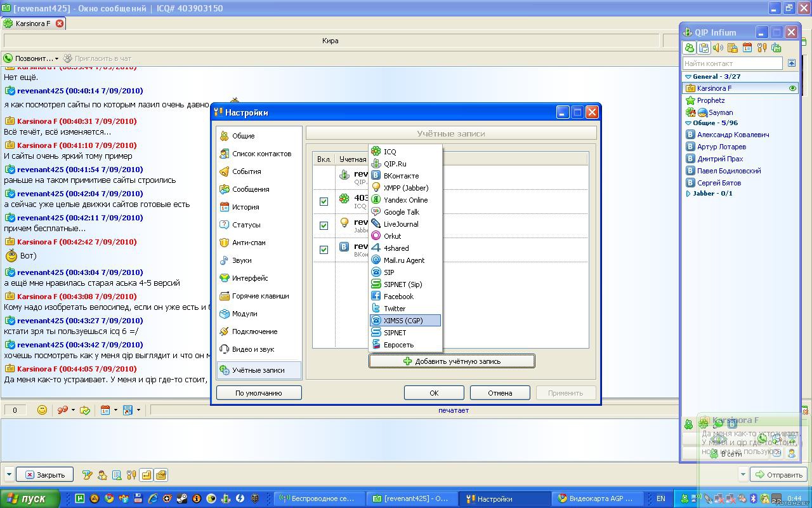Image resolution: width=812 pixels, height=508 pixels.
Task: Click Отмена in the settings dialog
Action: (x=500, y=393)
